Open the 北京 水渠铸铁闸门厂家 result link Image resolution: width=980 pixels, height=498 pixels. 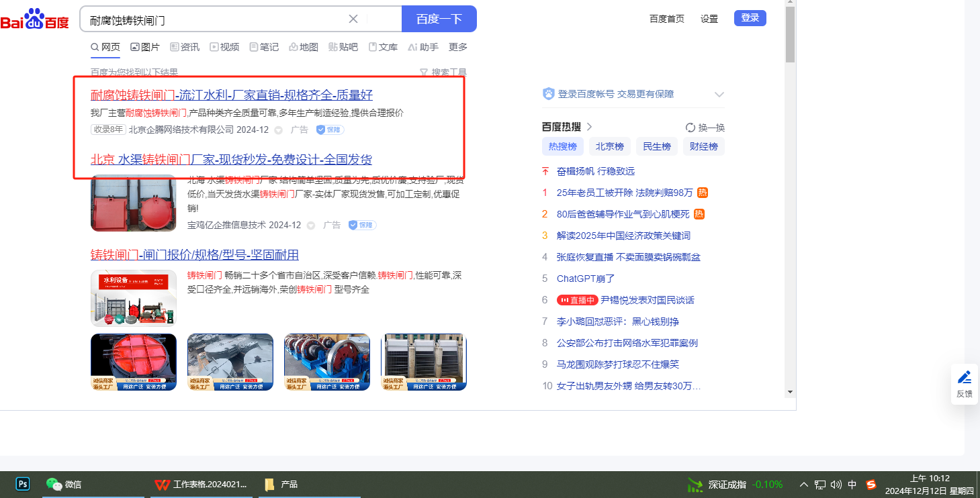pos(231,159)
